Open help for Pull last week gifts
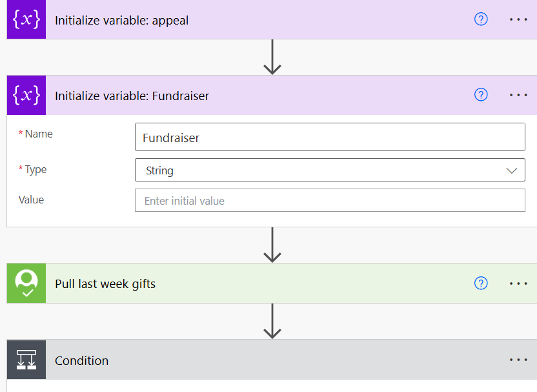537x392 pixels. (x=481, y=283)
